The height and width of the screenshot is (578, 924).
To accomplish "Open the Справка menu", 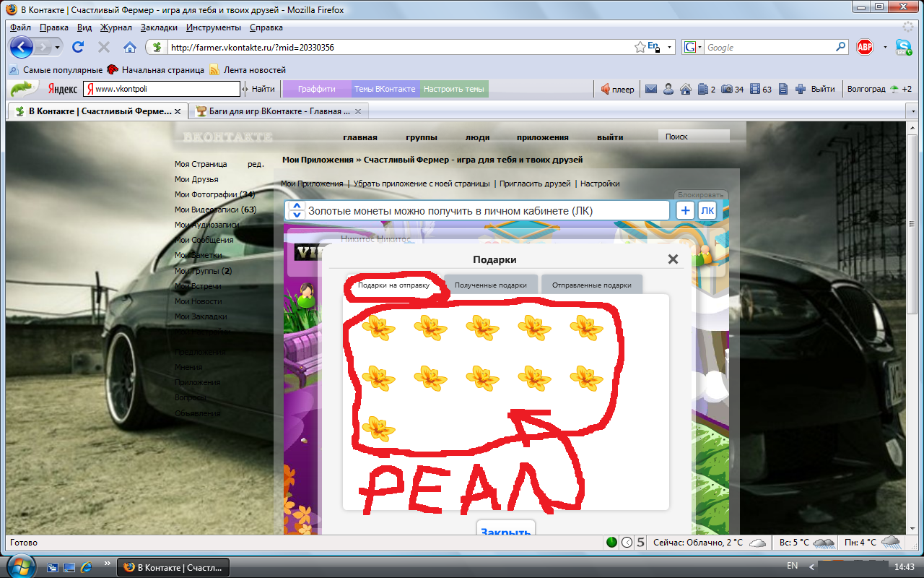I will pyautogui.click(x=266, y=27).
